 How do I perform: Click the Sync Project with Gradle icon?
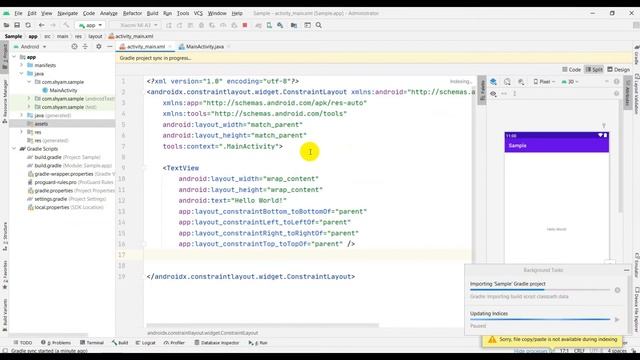[258, 25]
